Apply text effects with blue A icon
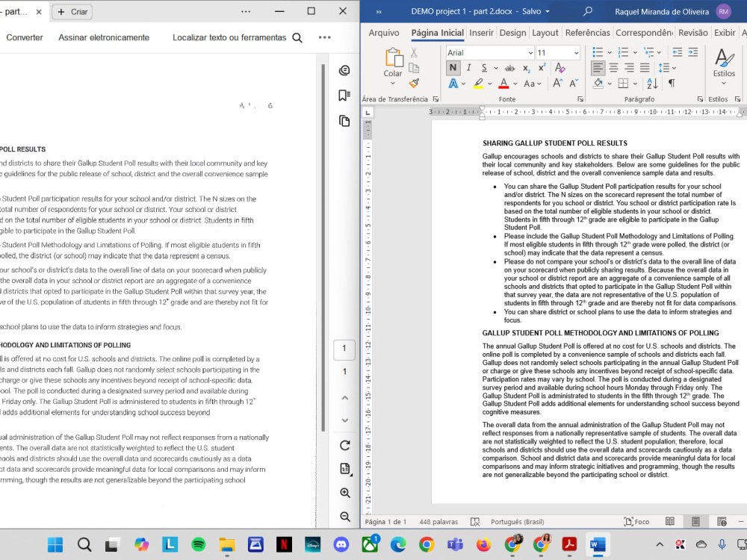 tap(453, 84)
